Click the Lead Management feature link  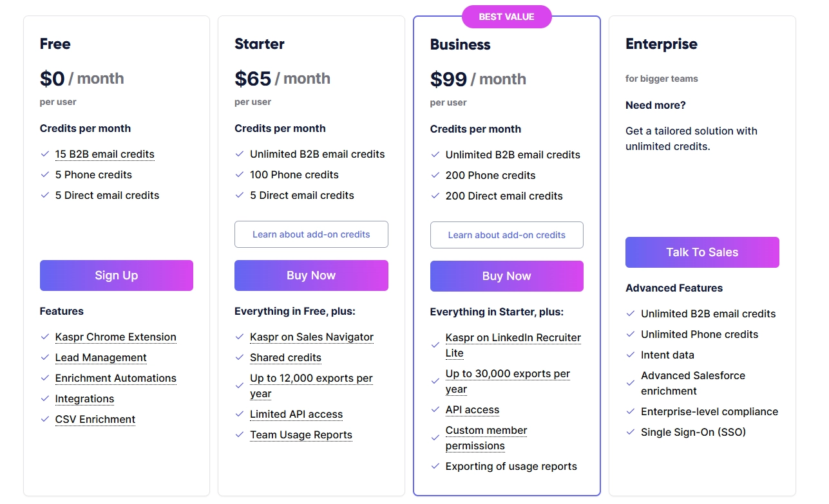pyautogui.click(x=101, y=358)
